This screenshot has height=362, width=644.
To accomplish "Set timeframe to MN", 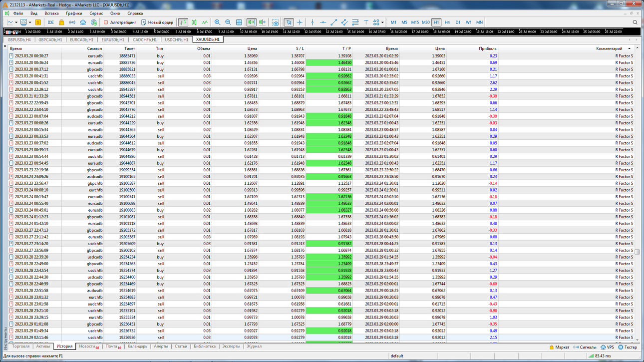I will (x=479, y=22).
